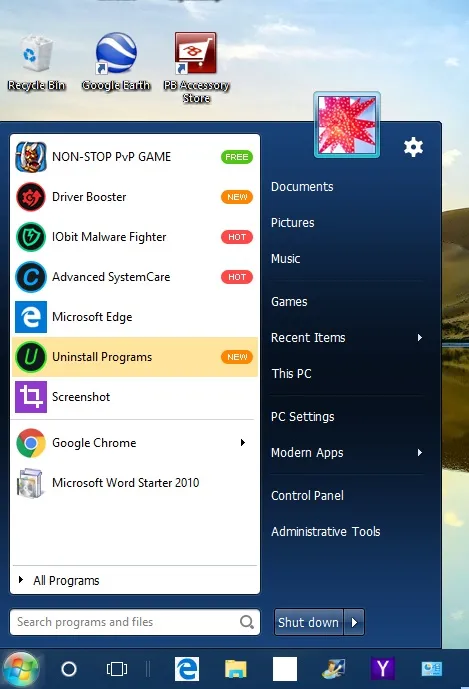This screenshot has width=469, height=689.
Task: Open Music from the start menu
Action: tap(286, 259)
